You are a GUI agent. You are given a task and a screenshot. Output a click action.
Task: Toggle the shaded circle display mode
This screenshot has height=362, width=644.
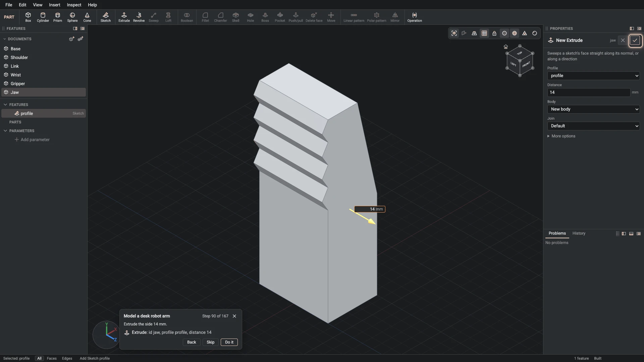pyautogui.click(x=504, y=33)
